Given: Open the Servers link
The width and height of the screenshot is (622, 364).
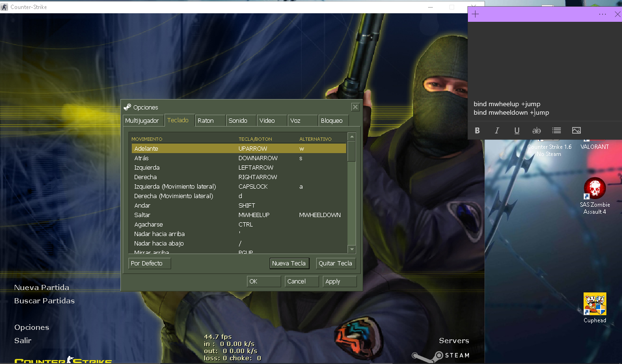Looking at the screenshot, I should coord(454,341).
